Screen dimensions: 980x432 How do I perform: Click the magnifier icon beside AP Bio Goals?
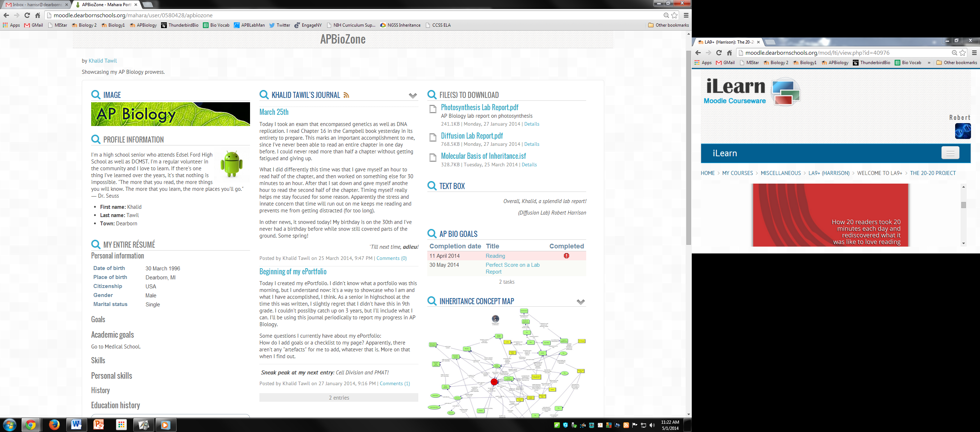[432, 234]
